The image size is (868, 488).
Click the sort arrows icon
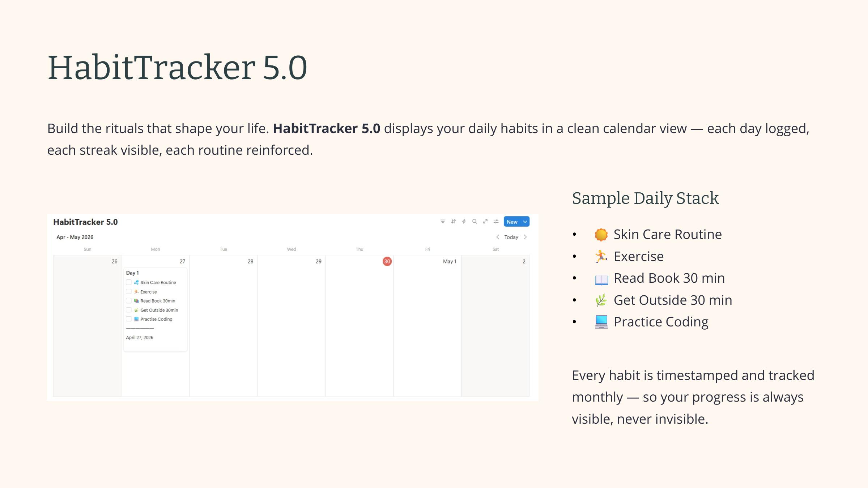coord(454,222)
